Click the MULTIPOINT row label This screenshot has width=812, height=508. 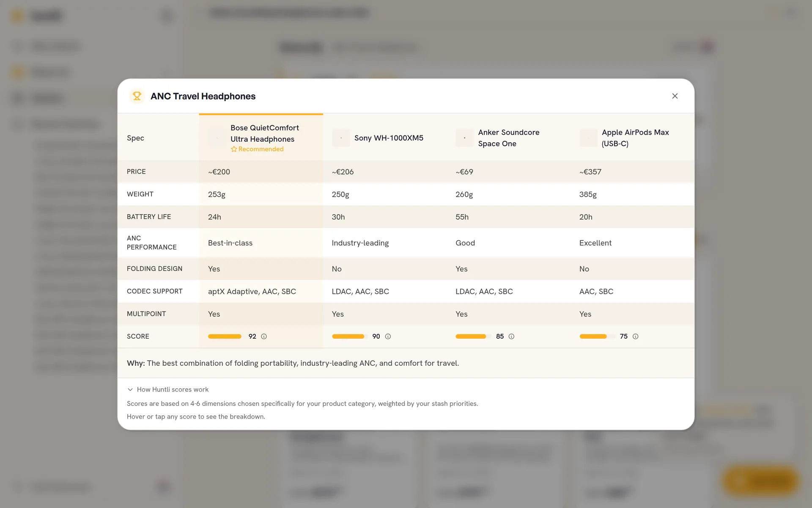pyautogui.click(x=146, y=314)
